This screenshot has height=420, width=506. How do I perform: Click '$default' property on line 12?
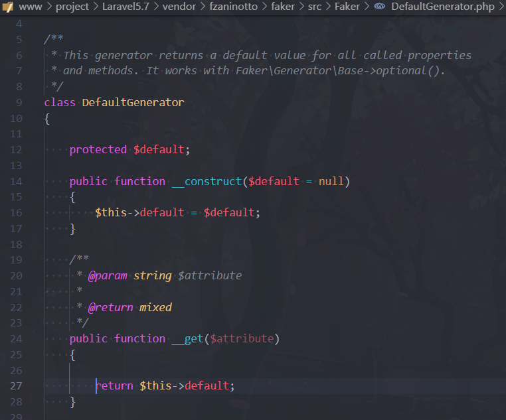(159, 149)
